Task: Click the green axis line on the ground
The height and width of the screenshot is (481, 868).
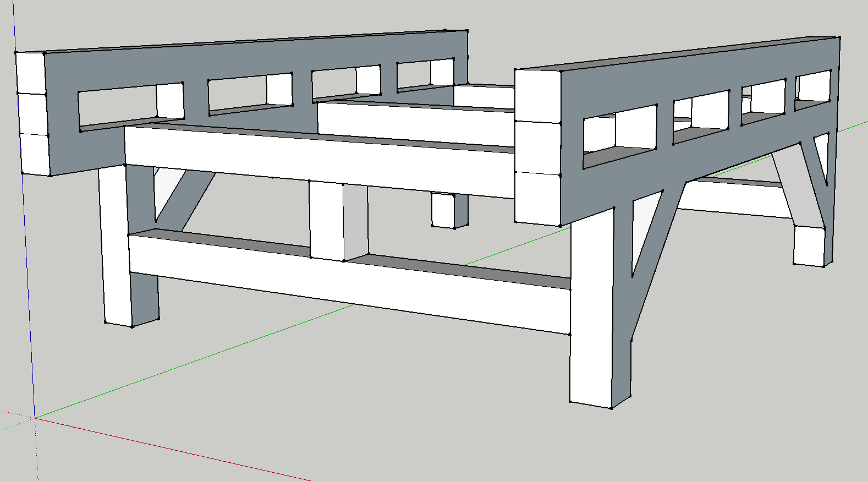Action: pyautogui.click(x=220, y=353)
